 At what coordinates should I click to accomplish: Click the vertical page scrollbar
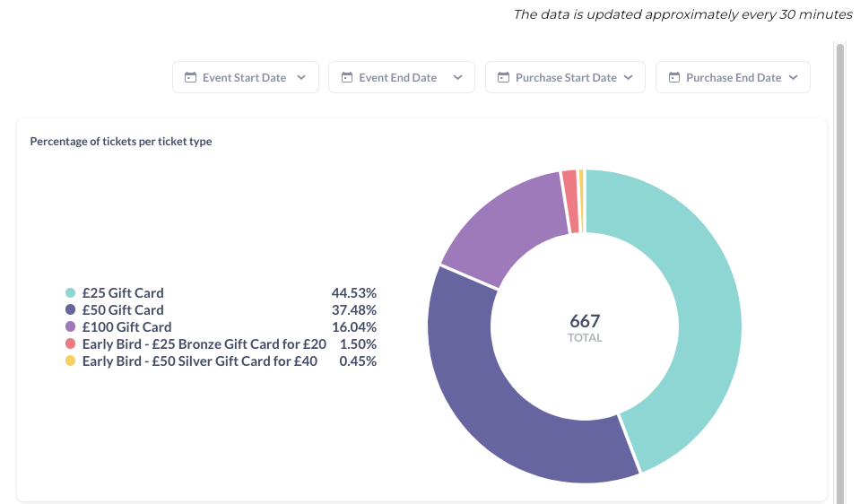[x=839, y=273]
